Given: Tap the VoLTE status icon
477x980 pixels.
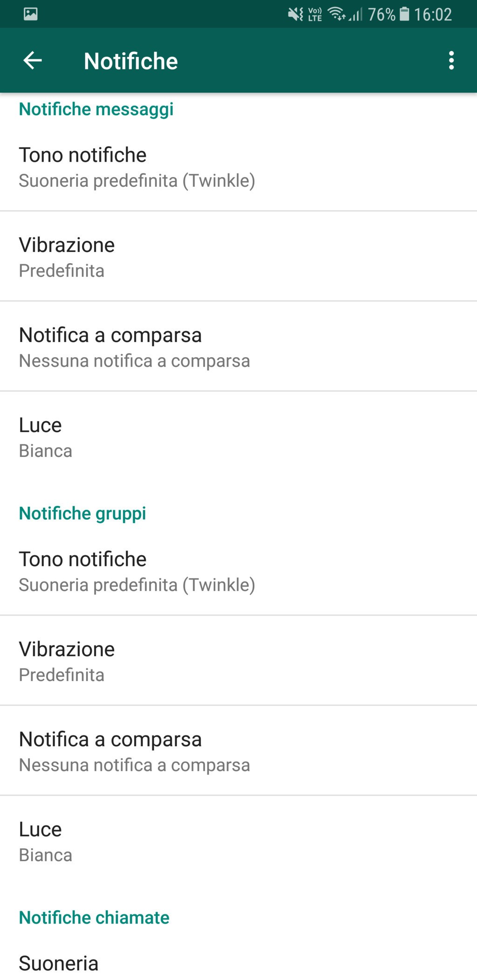Looking at the screenshot, I should [315, 14].
